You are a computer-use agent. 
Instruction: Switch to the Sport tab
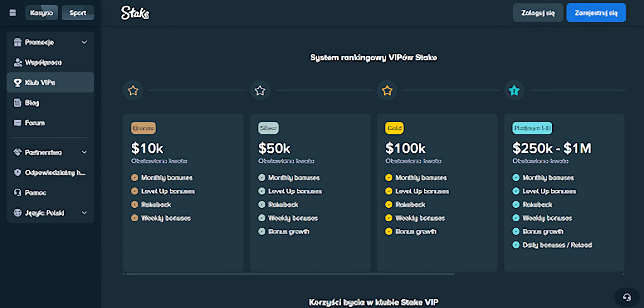click(x=78, y=13)
